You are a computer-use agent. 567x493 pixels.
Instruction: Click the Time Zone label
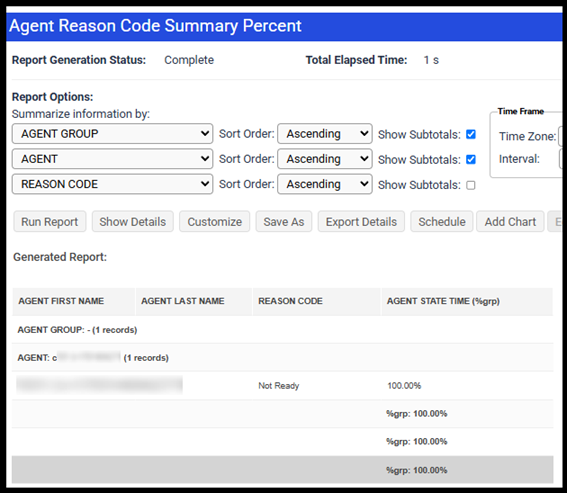click(x=527, y=136)
